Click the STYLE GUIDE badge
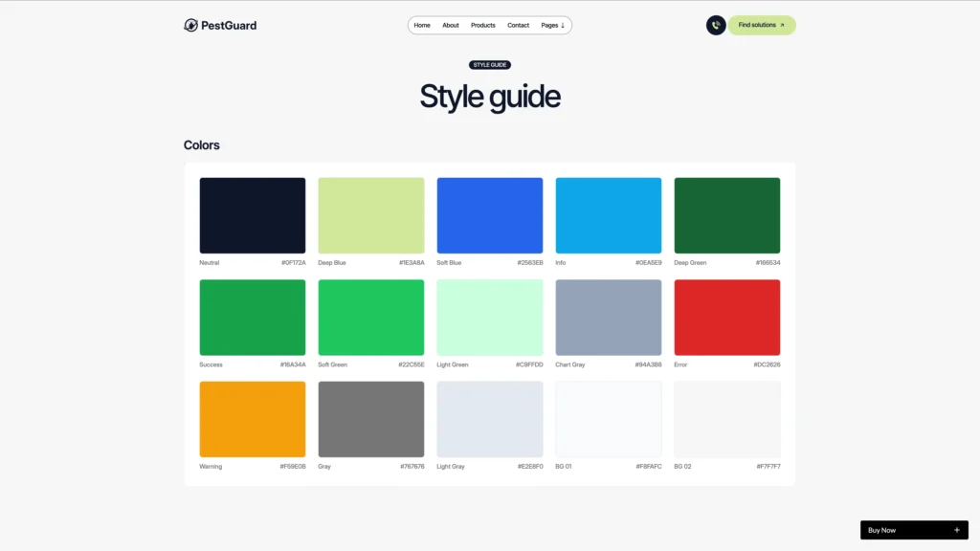 click(490, 65)
